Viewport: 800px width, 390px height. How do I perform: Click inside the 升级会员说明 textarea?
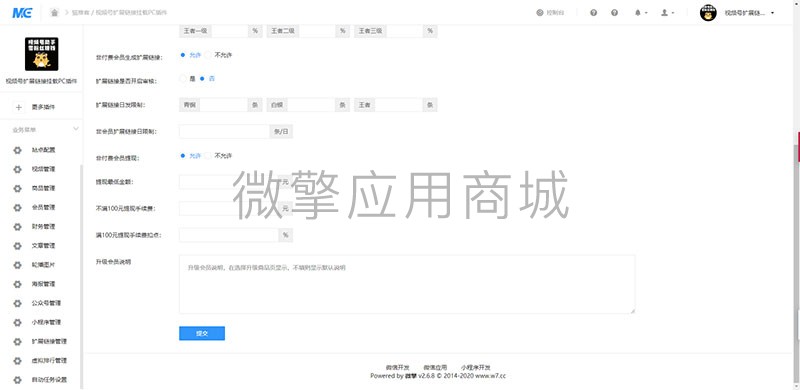click(407, 284)
